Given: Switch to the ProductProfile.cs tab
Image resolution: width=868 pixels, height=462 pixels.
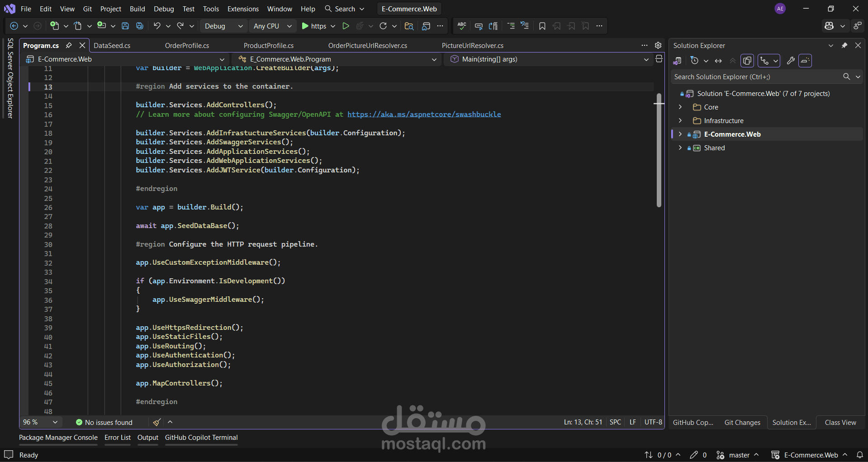Looking at the screenshot, I should [269, 46].
